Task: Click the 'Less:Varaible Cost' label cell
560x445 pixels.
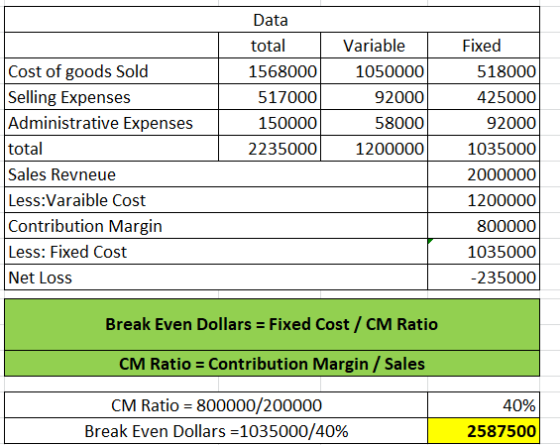Action: click(216, 200)
